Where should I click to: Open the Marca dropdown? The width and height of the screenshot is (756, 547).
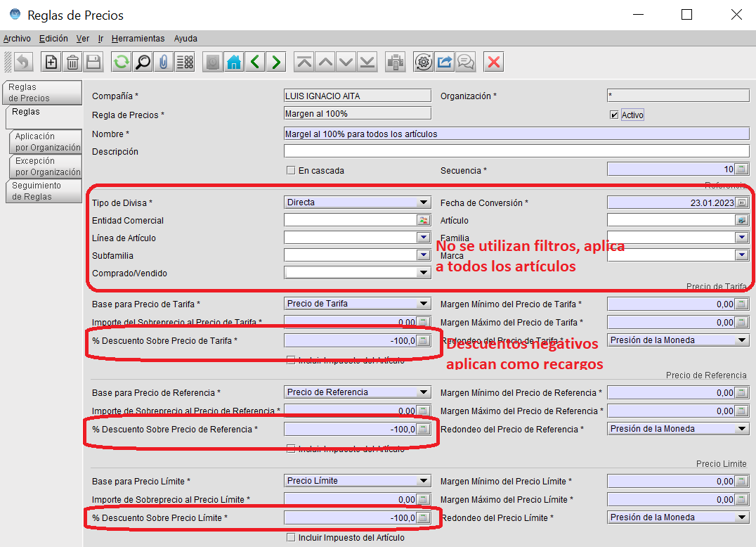coord(742,255)
